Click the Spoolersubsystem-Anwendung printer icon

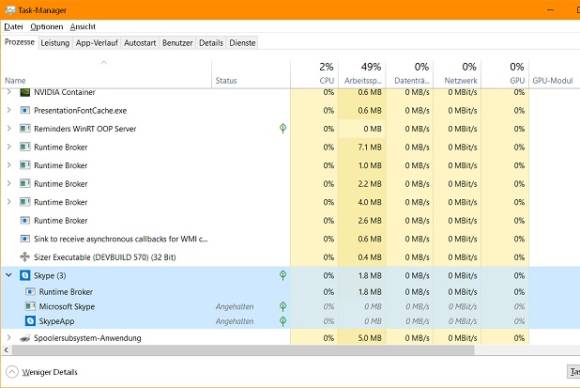pyautogui.click(x=25, y=338)
